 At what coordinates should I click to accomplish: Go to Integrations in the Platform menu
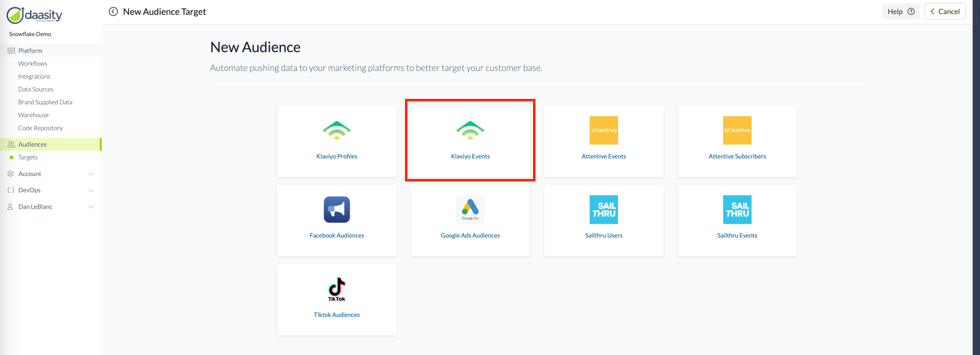click(x=34, y=77)
